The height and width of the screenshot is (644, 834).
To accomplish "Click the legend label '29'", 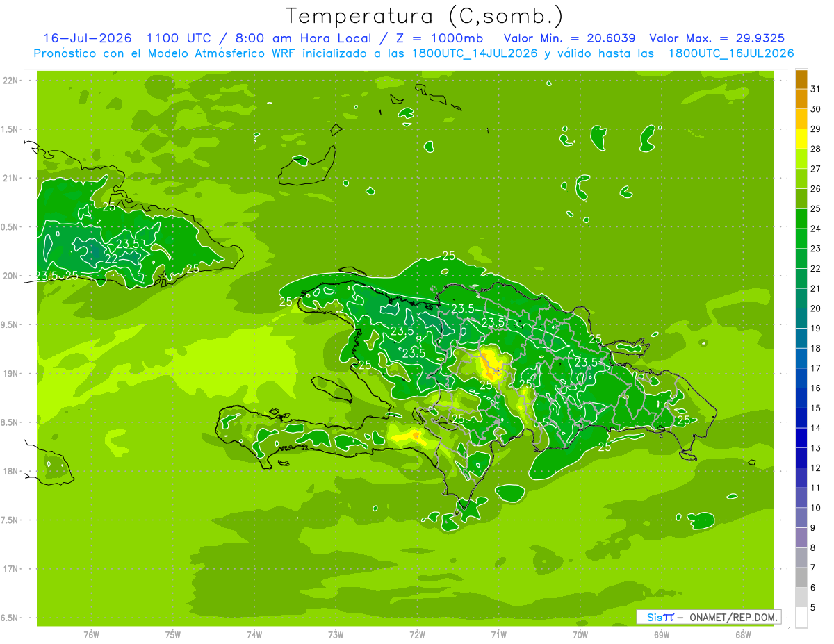I will click(x=815, y=129).
